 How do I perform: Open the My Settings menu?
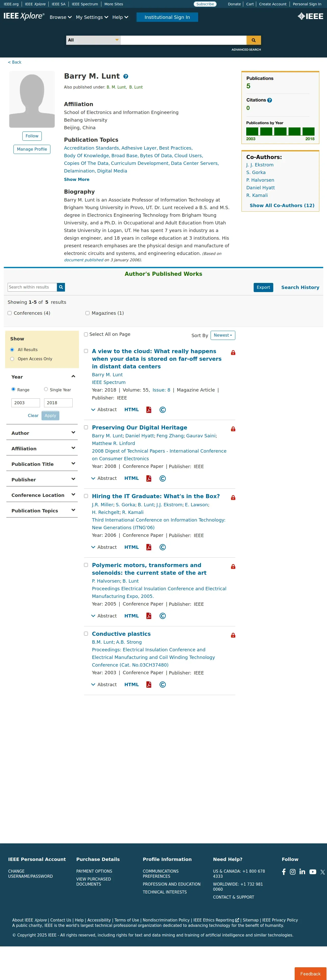pyautogui.click(x=92, y=17)
